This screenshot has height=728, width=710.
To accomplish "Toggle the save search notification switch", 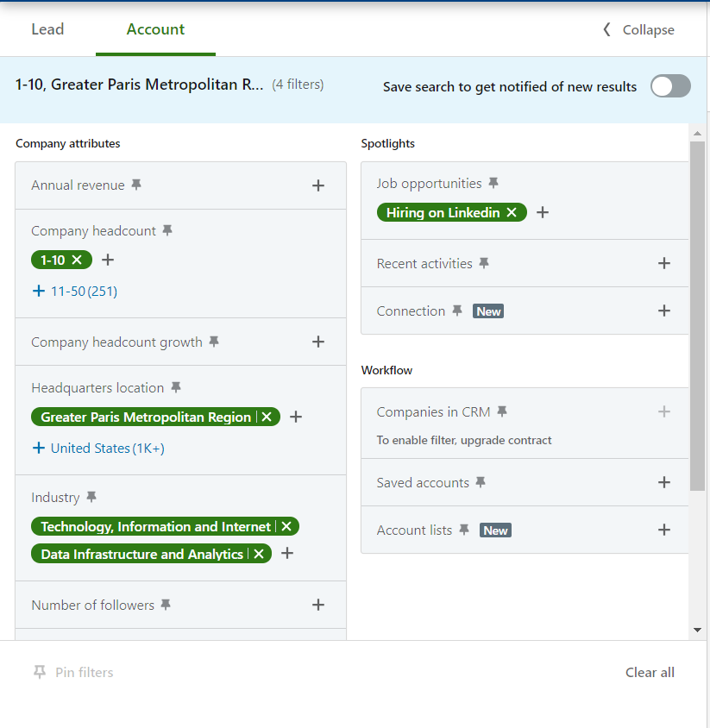I will [x=670, y=86].
